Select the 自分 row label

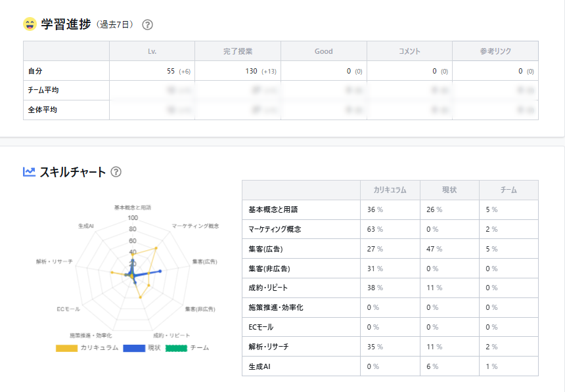click(35, 71)
